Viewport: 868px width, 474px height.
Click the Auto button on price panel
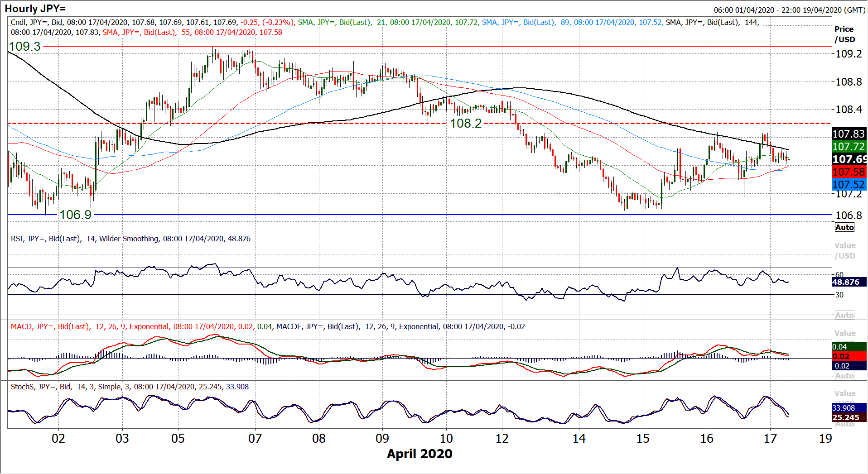pyautogui.click(x=844, y=227)
